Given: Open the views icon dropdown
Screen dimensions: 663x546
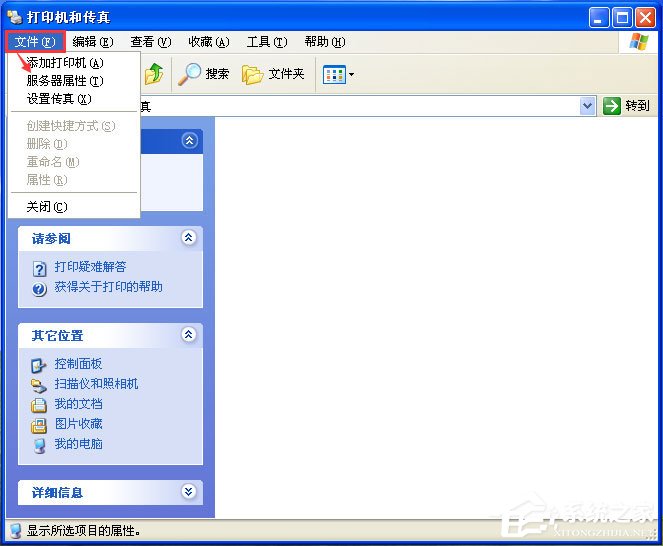Looking at the screenshot, I should coord(338,75).
